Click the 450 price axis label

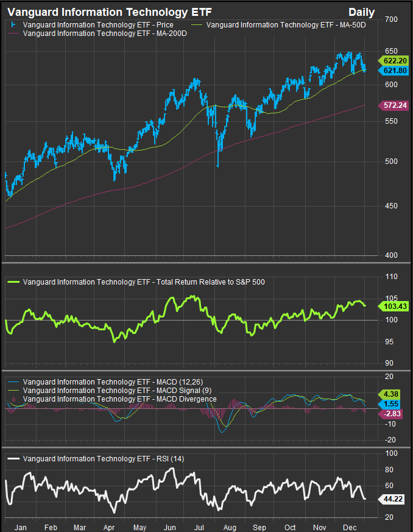coord(391,205)
